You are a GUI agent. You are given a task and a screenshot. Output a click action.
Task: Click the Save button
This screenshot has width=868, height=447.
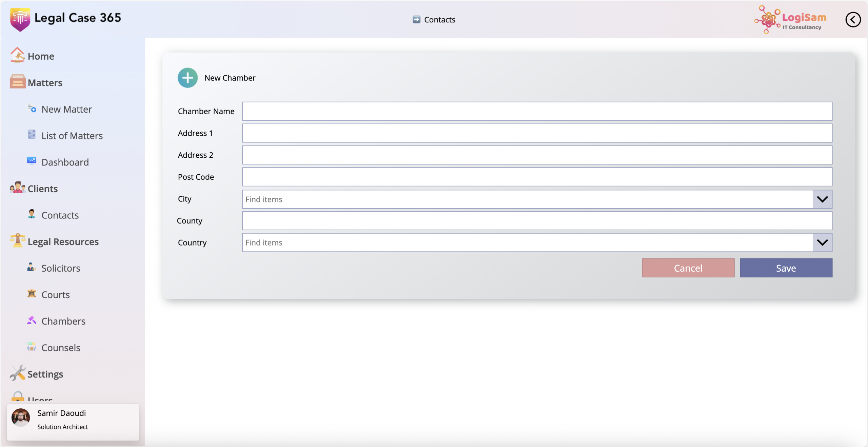[786, 268]
